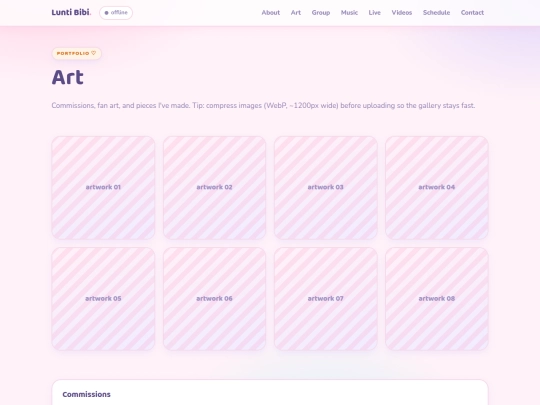This screenshot has width=540, height=405.
Task: Select artwork 07 thumbnail
Action: tap(325, 299)
